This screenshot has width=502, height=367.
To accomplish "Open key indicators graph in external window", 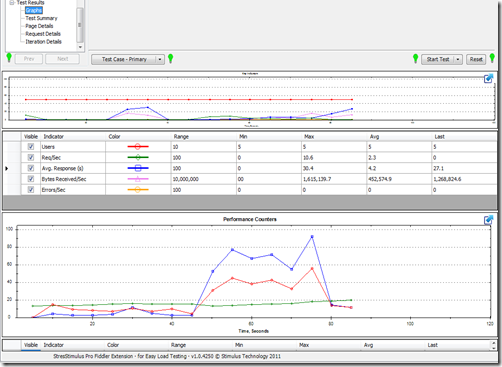I will 488,79.
